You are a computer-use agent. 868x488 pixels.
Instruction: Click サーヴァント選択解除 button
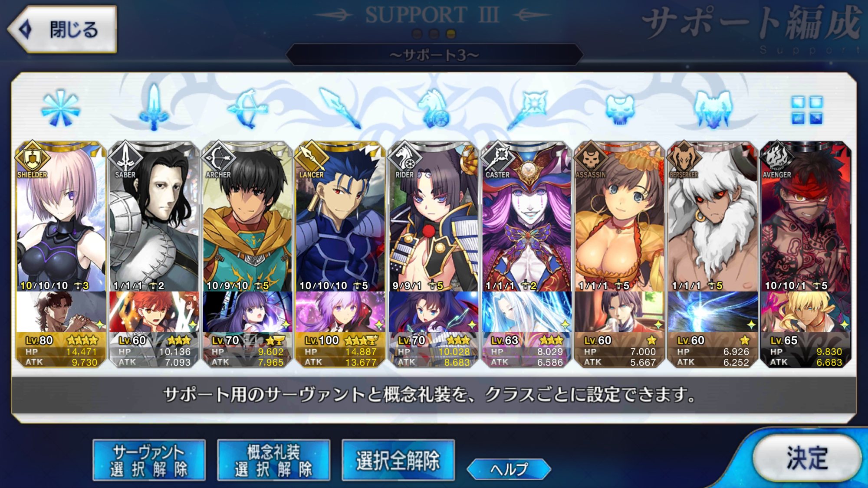click(149, 460)
